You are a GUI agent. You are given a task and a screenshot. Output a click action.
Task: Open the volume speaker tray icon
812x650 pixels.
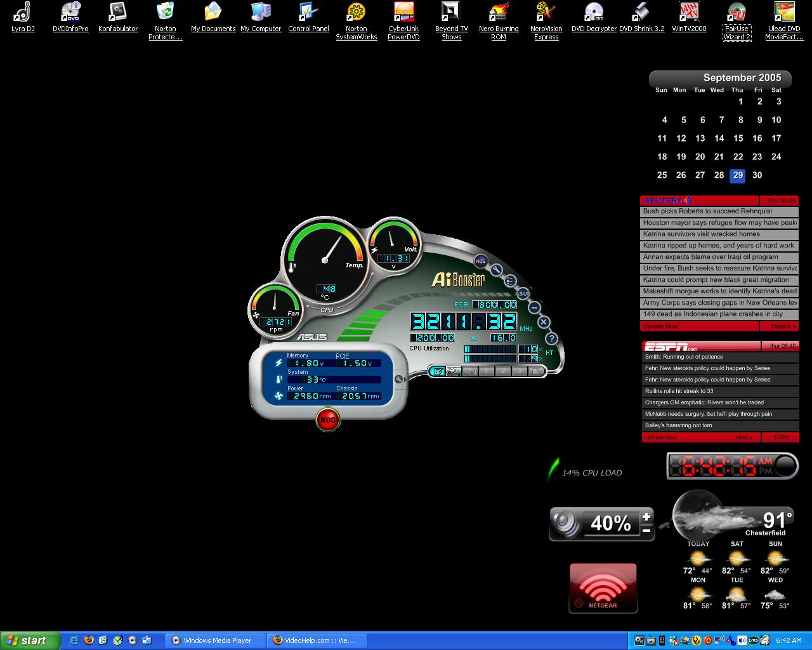tap(742, 640)
